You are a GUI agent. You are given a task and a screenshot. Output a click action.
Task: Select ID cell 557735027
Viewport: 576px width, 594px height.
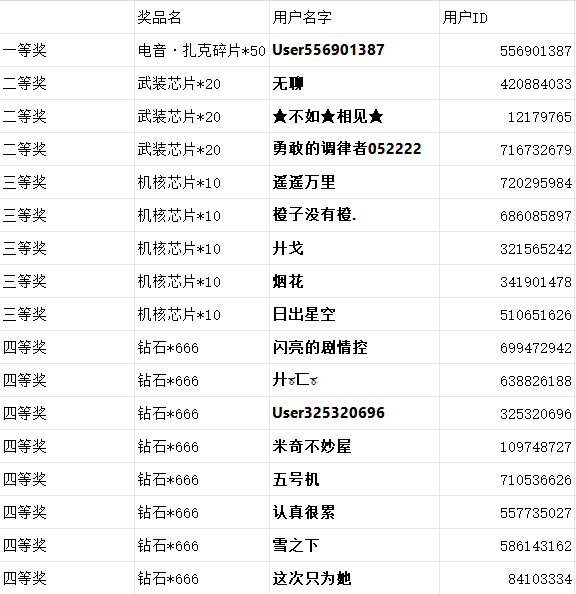click(507, 512)
